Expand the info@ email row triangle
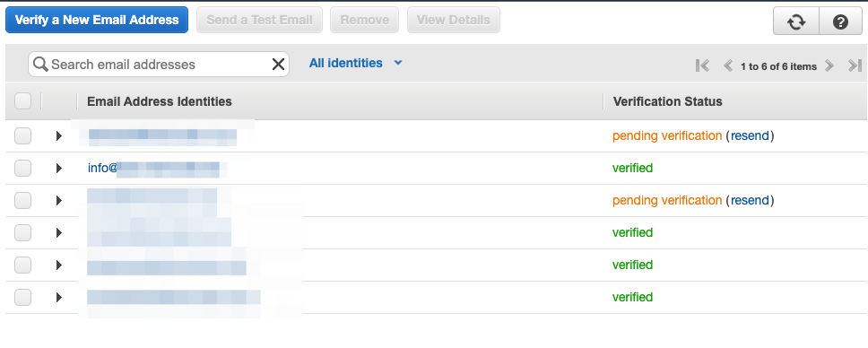868x348 pixels. [x=59, y=168]
